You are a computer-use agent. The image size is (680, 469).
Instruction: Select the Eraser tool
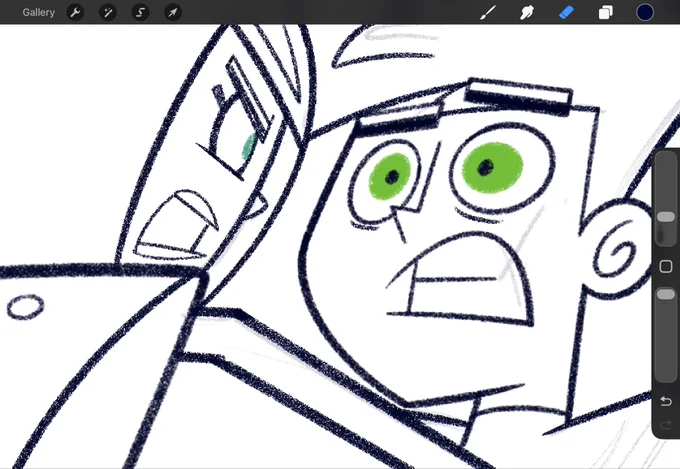(566, 12)
